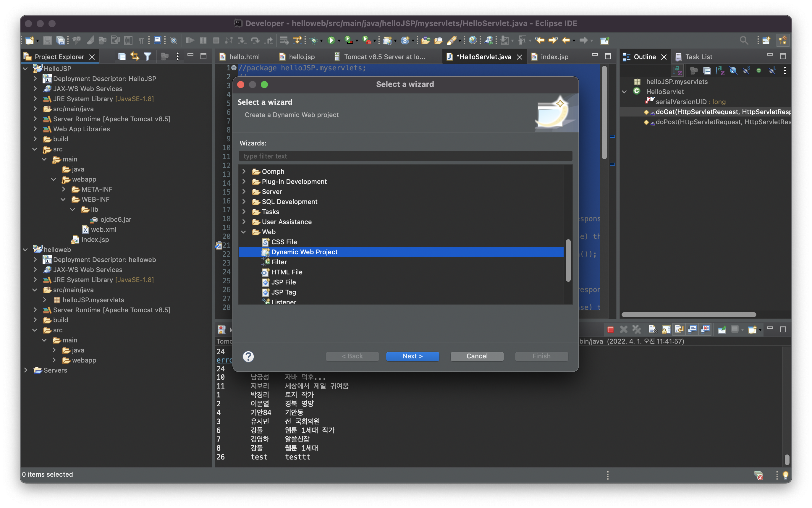Click the search magnifier in main toolbar
Image resolution: width=812 pixels, height=508 pixels.
744,40
